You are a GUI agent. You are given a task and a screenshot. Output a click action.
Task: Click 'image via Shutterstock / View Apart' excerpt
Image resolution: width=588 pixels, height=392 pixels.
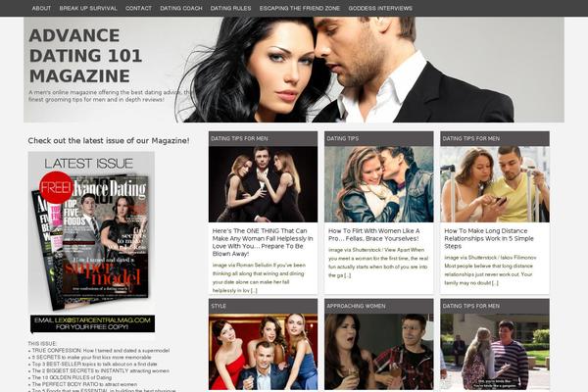(378, 263)
